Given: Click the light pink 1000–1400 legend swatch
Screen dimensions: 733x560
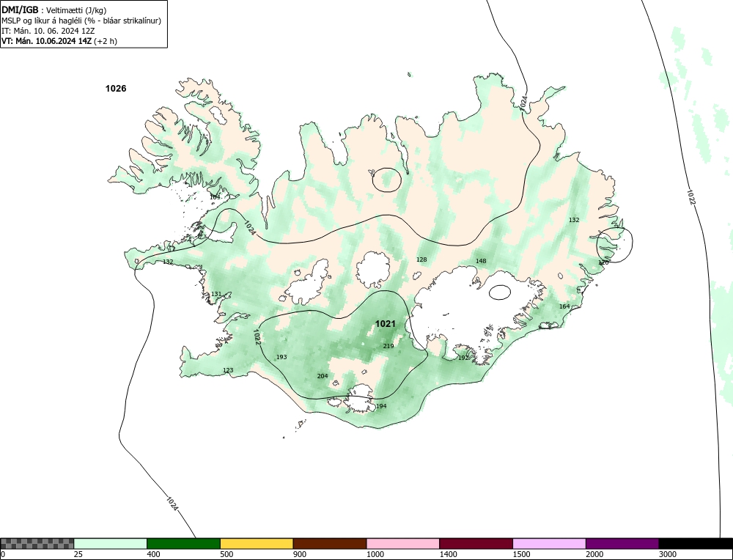Looking at the screenshot, I should (403, 544).
